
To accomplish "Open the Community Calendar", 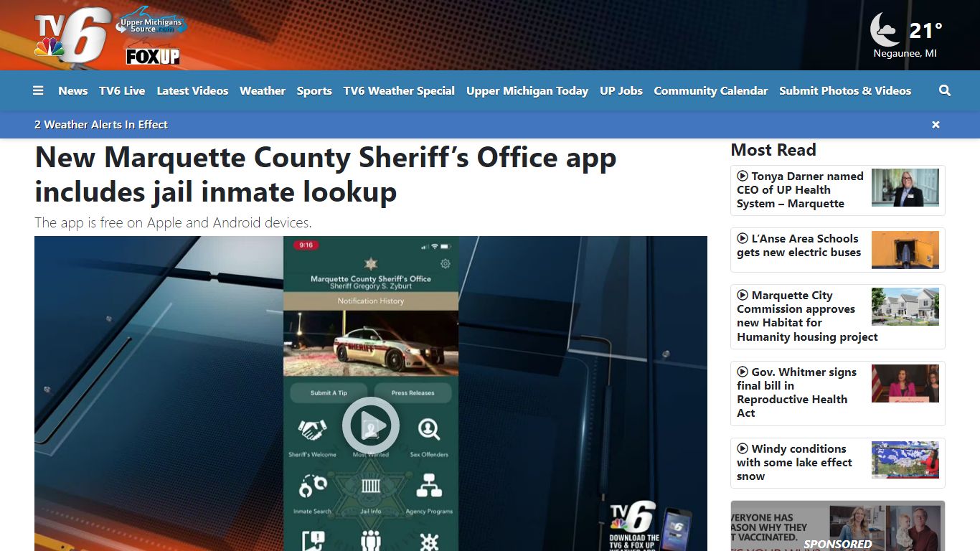I will (711, 90).
